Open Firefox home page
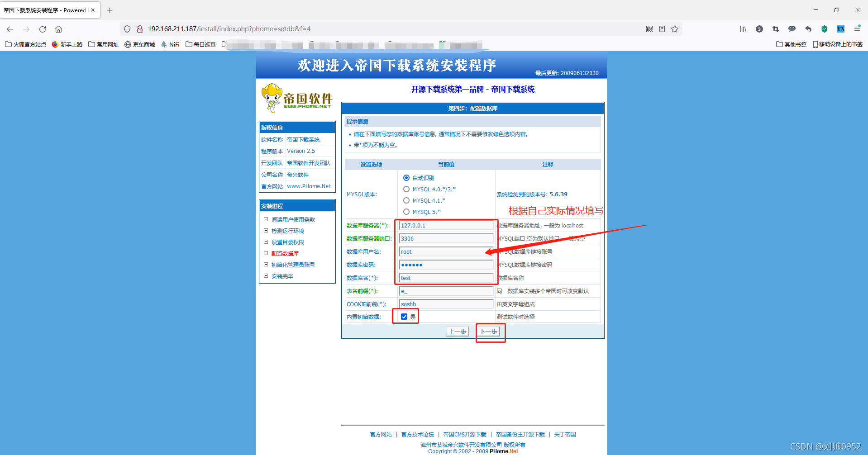This screenshot has width=868, height=455. coord(59,29)
